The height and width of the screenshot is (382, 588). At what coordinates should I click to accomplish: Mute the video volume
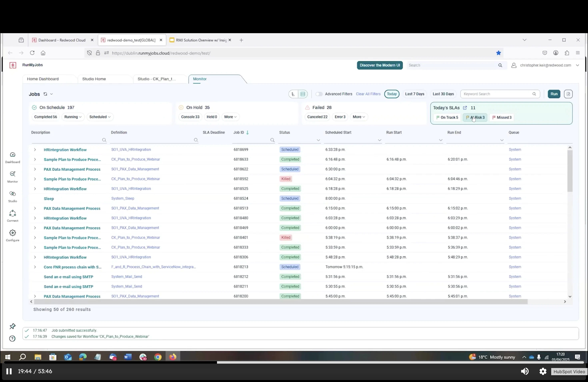[x=525, y=371]
